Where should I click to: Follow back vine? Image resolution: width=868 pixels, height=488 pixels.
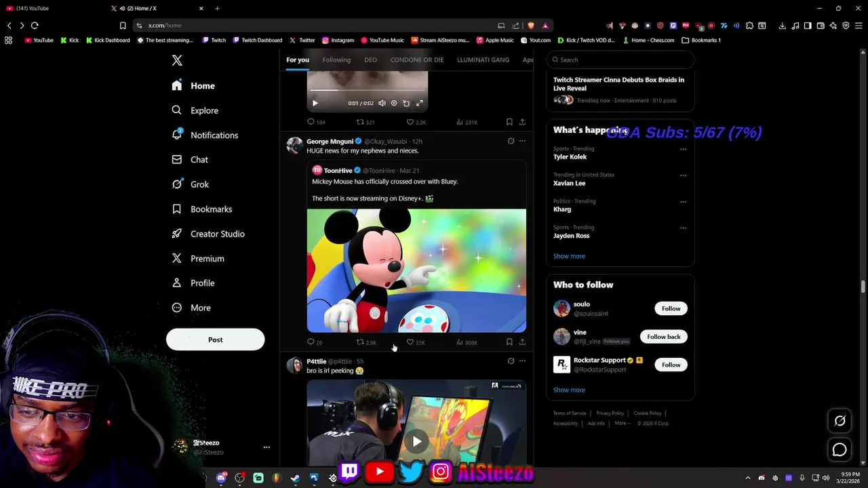click(x=663, y=337)
